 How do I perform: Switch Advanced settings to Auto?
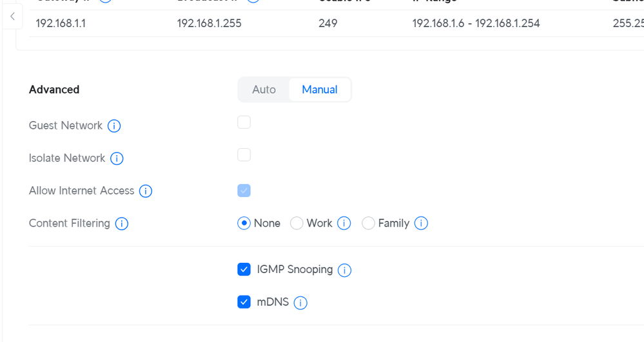coord(264,90)
